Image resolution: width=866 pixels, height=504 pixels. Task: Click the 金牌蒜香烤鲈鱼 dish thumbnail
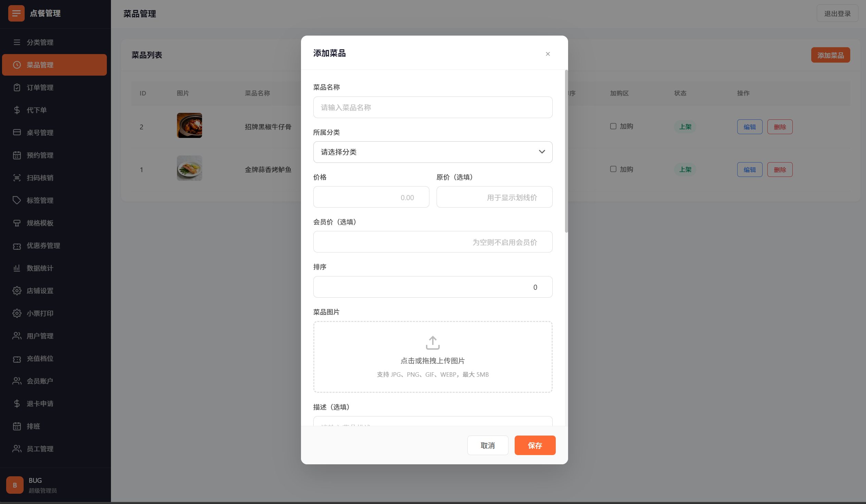pos(189,168)
